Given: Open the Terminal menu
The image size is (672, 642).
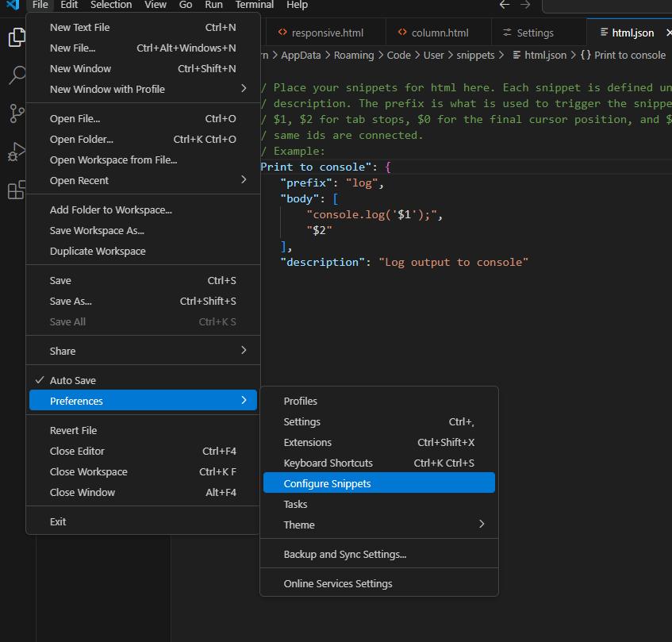Looking at the screenshot, I should 254,5.
